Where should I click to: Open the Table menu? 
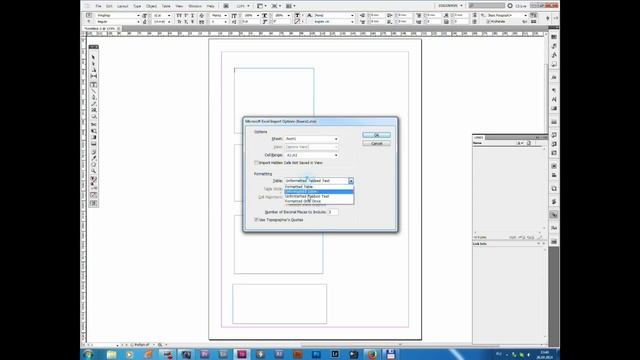(x=166, y=6)
